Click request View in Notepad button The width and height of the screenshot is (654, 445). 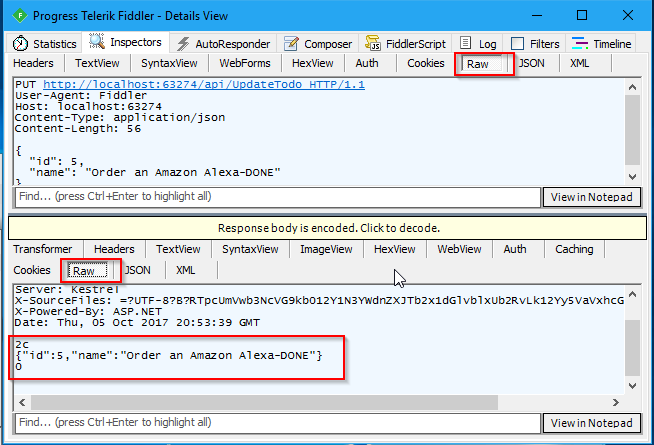click(591, 197)
